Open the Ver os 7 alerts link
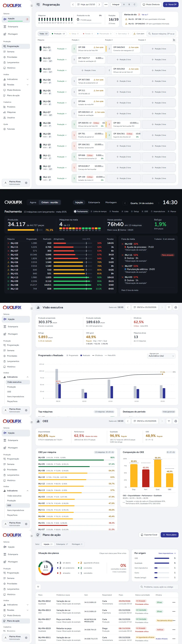 click(145, 15)
